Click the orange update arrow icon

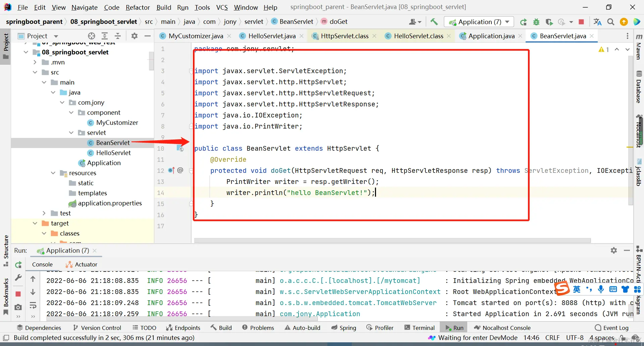[624, 22]
